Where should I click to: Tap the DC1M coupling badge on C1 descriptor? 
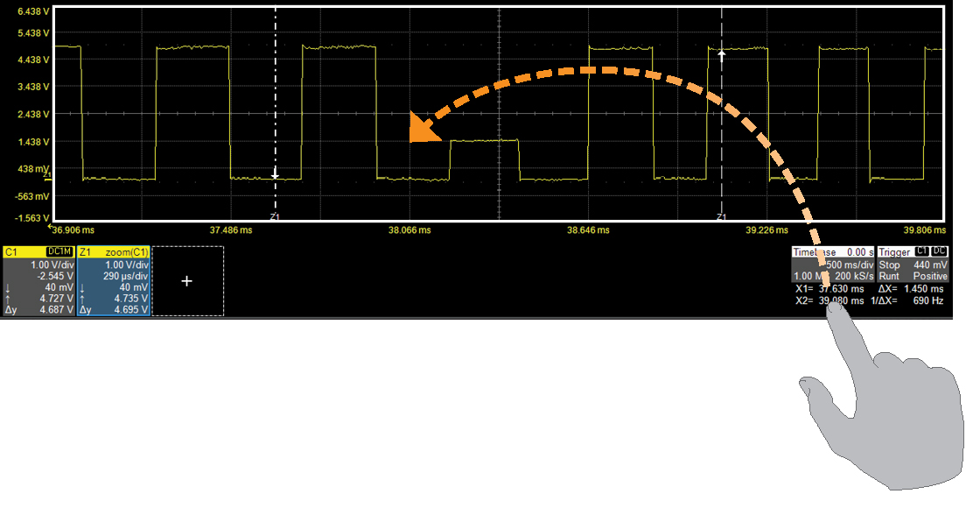pos(59,251)
